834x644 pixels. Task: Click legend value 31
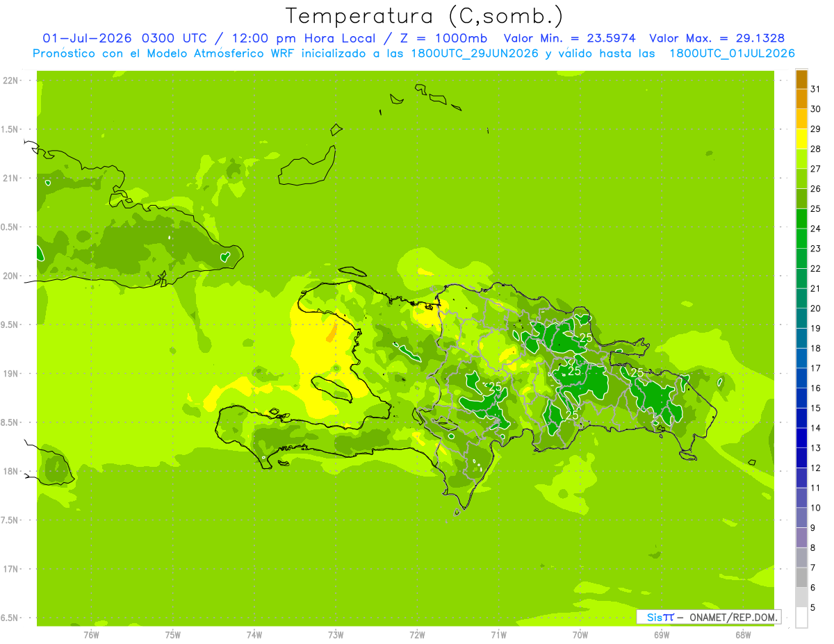[816, 89]
